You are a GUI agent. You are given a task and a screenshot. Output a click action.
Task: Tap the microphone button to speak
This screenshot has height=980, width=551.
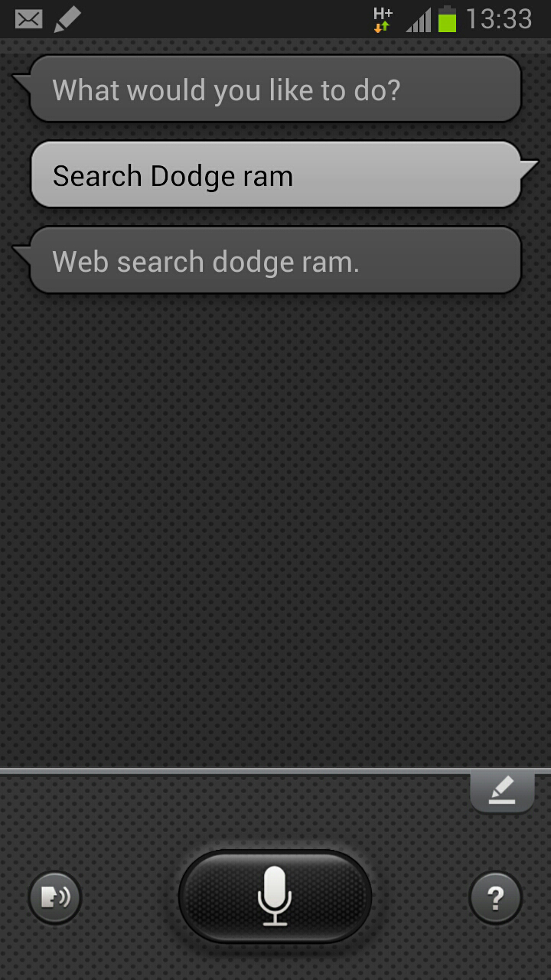click(x=275, y=897)
